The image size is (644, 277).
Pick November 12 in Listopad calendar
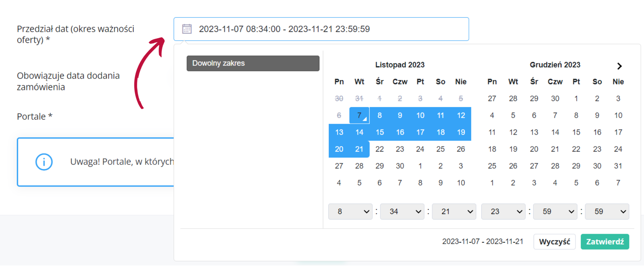click(x=461, y=115)
